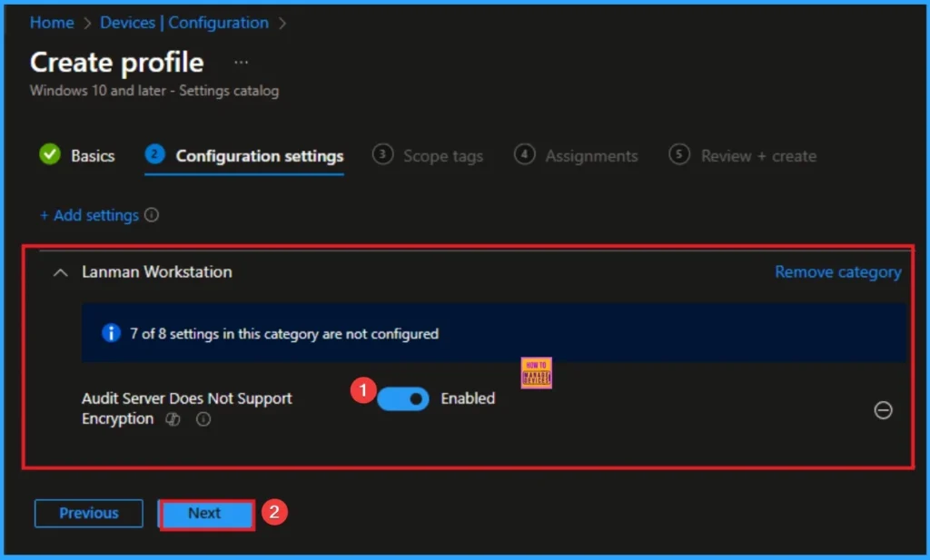Click the blue info icon in settings banner
The image size is (930, 560).
[x=111, y=334]
